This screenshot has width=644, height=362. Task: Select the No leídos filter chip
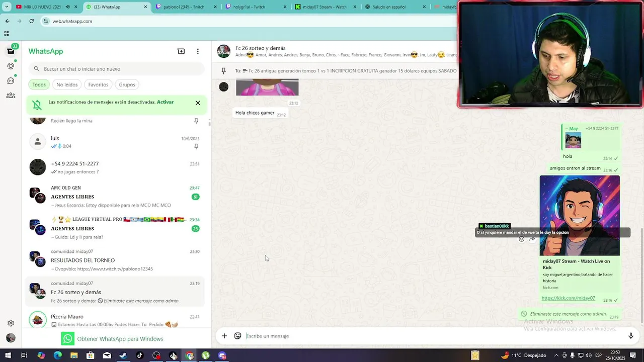coord(67,84)
